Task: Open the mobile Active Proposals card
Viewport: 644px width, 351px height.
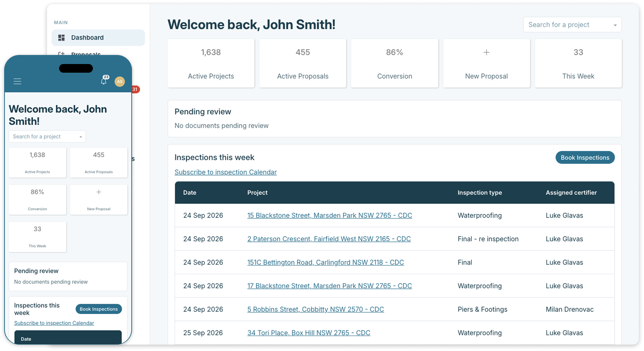Action: [99, 163]
